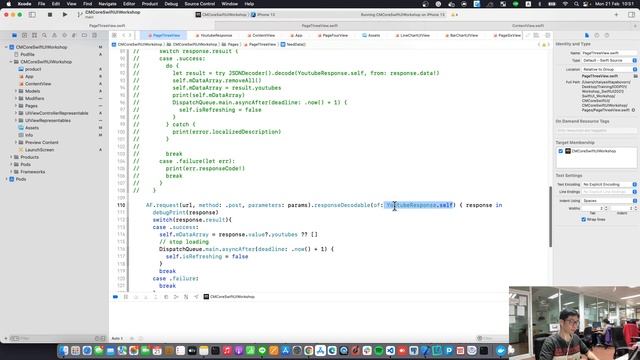Switch to the BarChartUIView editor tab
Screen dimensions: 640x360
point(461,36)
